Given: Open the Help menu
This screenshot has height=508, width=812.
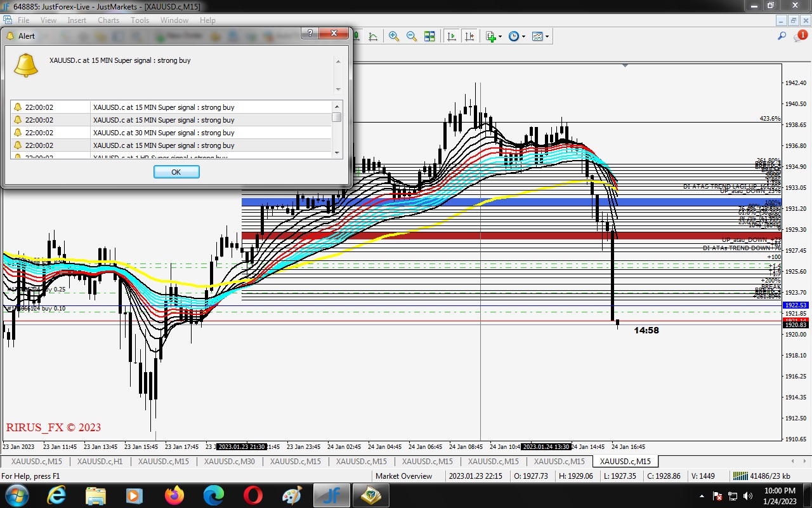Looking at the screenshot, I should pyautogui.click(x=207, y=20).
